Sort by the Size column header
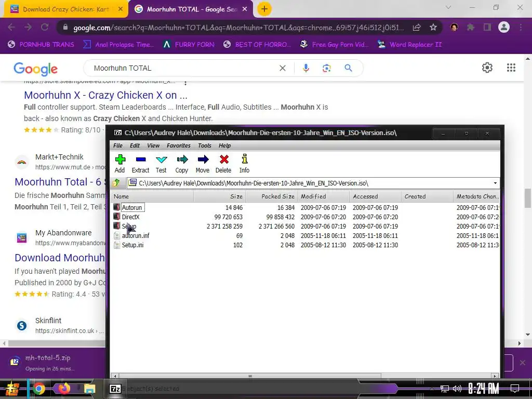This screenshot has height=399, width=532. click(220, 196)
